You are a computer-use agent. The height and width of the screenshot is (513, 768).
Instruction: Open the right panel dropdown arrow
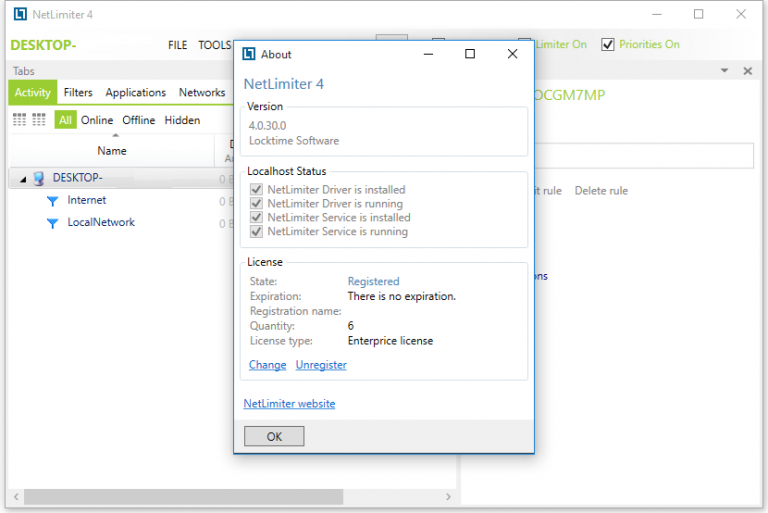[724, 71]
